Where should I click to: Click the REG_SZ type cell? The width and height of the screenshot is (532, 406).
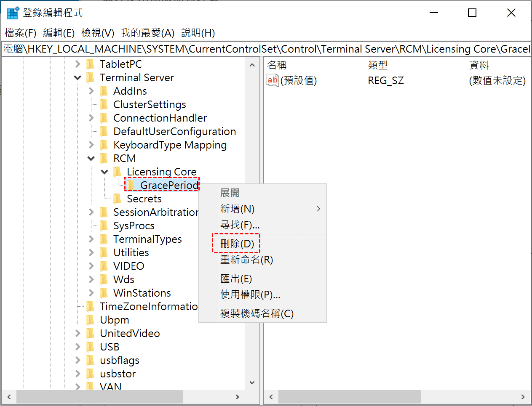[x=386, y=80]
